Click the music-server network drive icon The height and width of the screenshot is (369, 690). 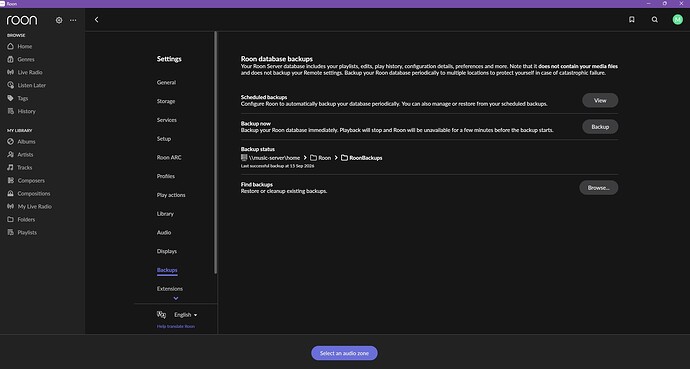244,157
